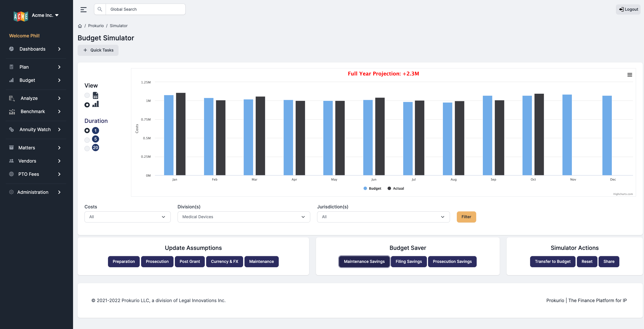Click the ACME company logo

21,16
